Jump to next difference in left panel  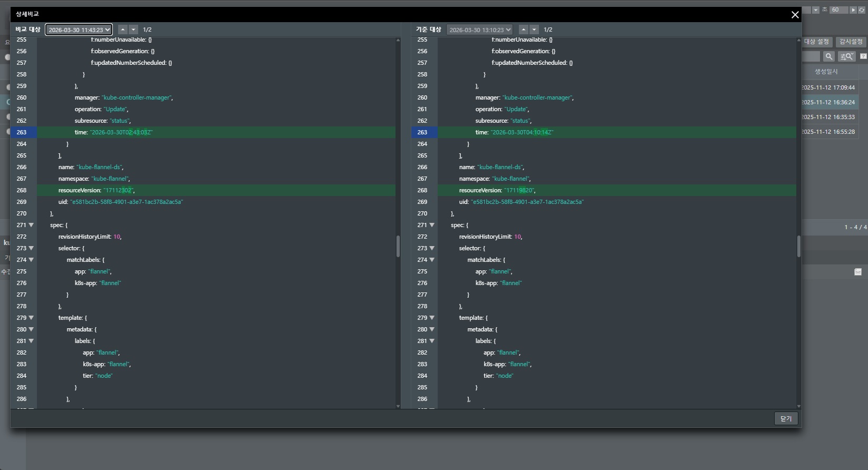click(x=134, y=30)
